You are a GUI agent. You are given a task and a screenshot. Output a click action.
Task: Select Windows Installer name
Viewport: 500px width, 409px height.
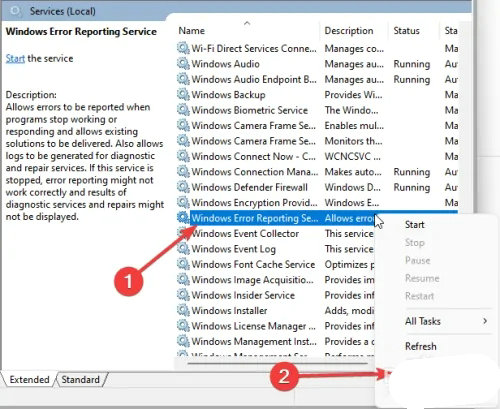tap(229, 310)
